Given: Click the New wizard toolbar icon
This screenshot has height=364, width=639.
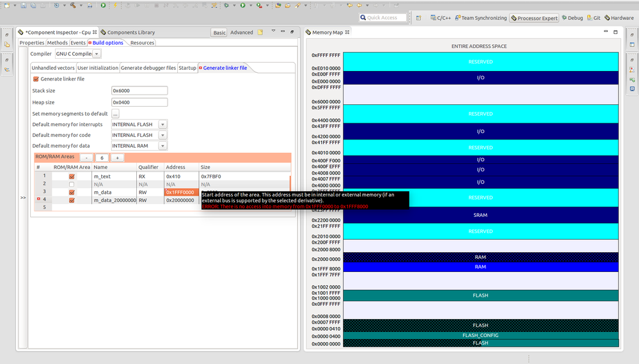Looking at the screenshot, I should 7,5.
